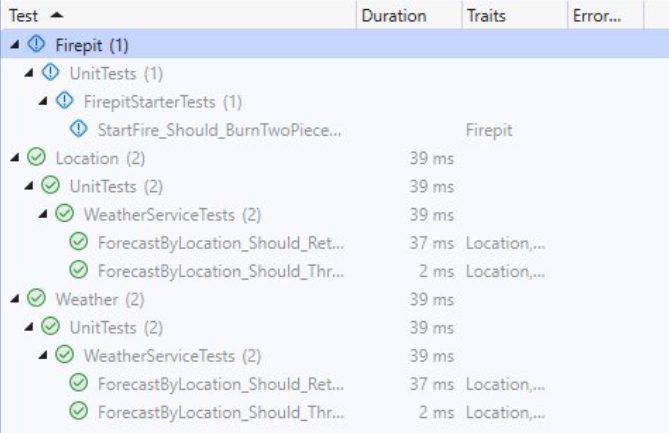Click the passed checkmark icon beside Weather group
The height and width of the screenshot is (433, 669).
(37, 298)
